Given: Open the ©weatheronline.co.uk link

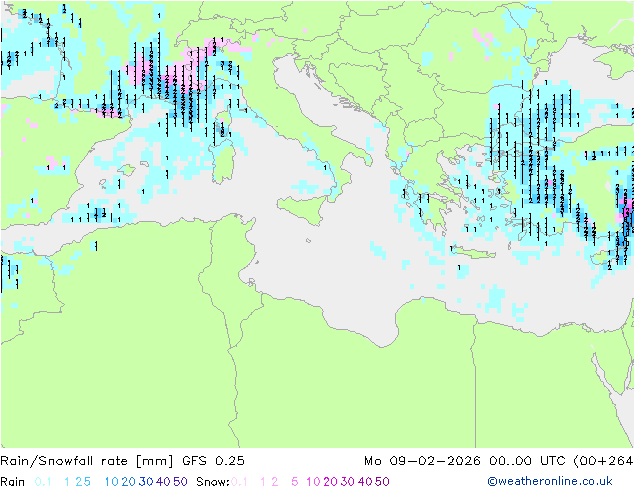Looking at the screenshot, I should tap(549, 481).
